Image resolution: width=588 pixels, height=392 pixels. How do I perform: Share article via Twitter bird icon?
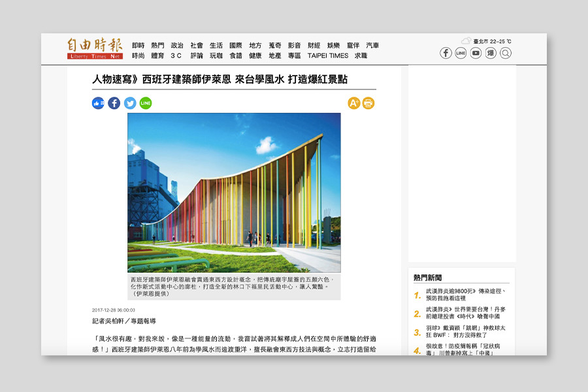130,103
